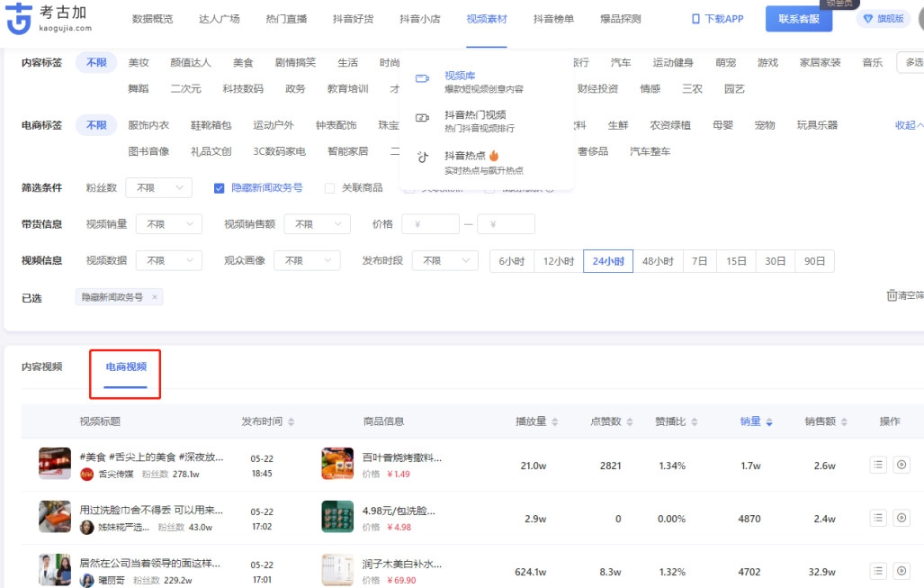The image size is (924, 588).
Task: Remove the 隐藏新闻政务号 selected filter tag
Action: tap(155, 296)
